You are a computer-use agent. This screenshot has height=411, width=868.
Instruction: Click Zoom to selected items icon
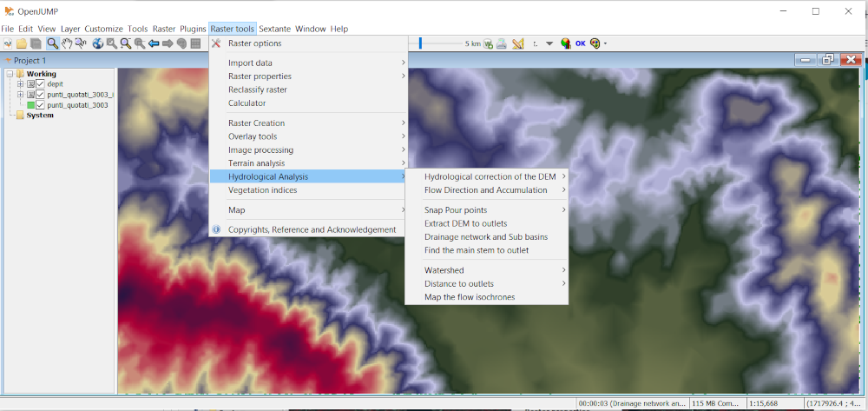(112, 43)
